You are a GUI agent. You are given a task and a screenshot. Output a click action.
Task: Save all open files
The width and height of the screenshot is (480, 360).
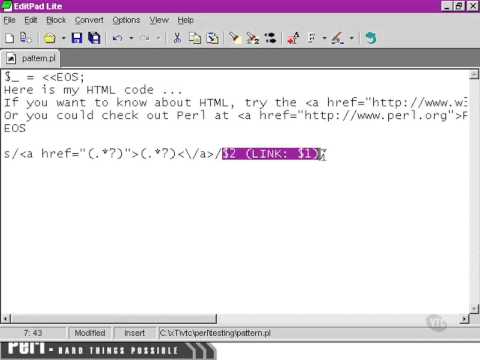[x=94, y=38]
